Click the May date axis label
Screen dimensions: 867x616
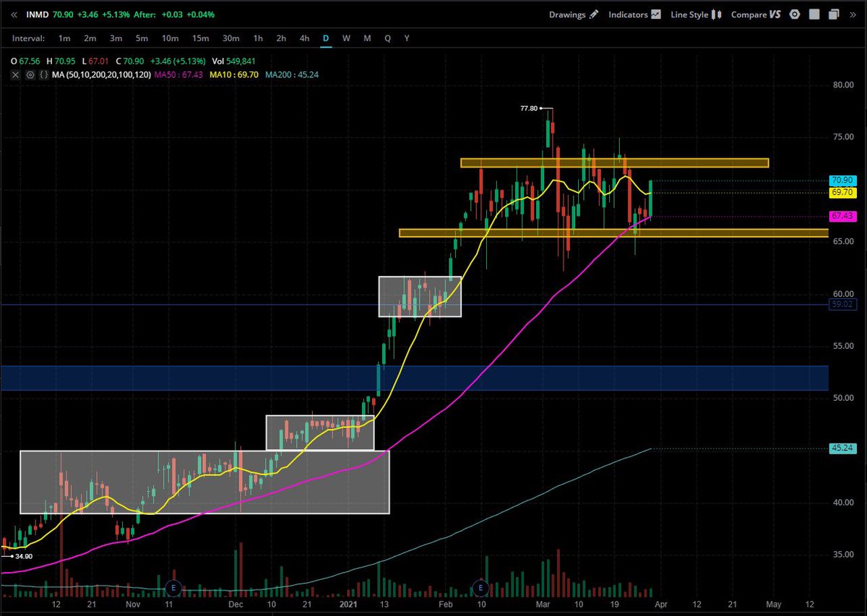[774, 604]
